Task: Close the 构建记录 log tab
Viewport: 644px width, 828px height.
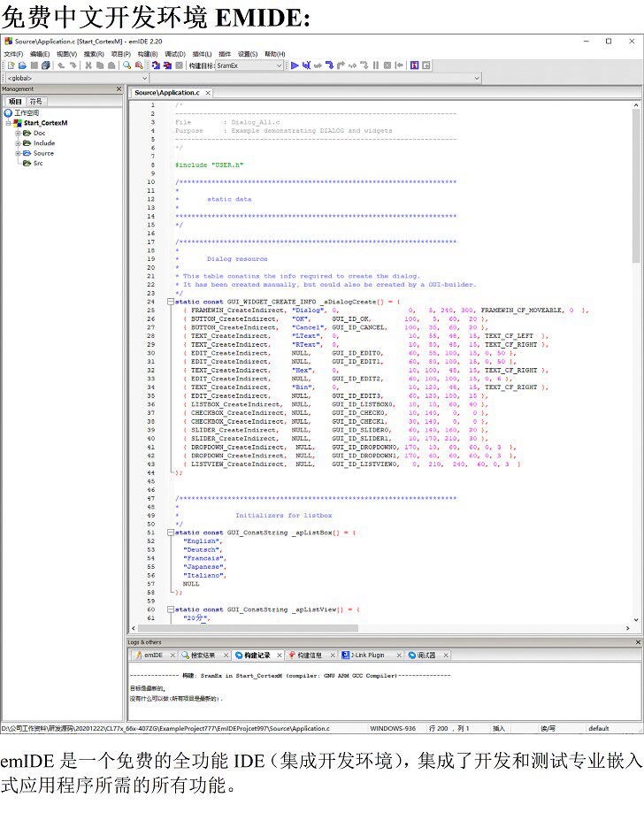Action: [280, 655]
